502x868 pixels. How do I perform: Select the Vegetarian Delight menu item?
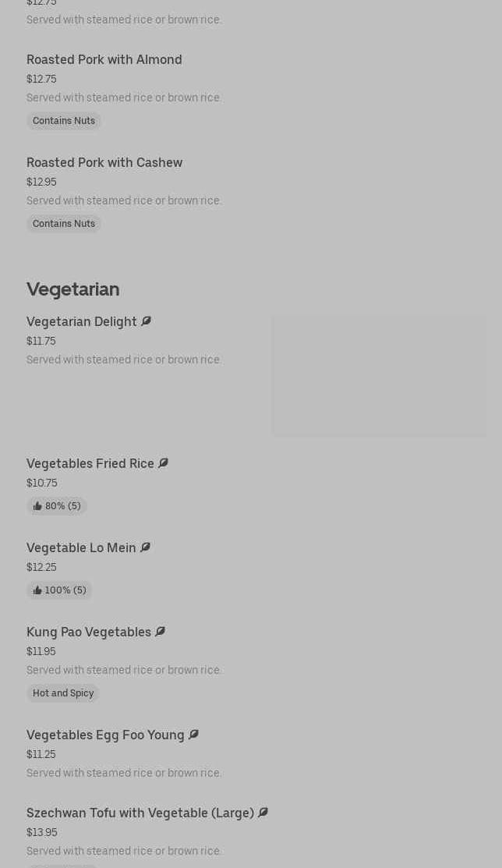pos(82,321)
